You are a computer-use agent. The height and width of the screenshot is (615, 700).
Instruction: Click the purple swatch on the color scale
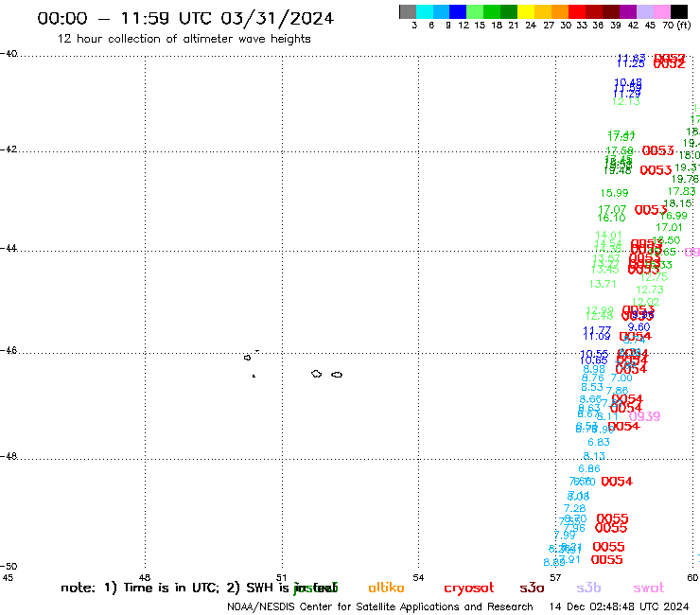tap(628, 11)
